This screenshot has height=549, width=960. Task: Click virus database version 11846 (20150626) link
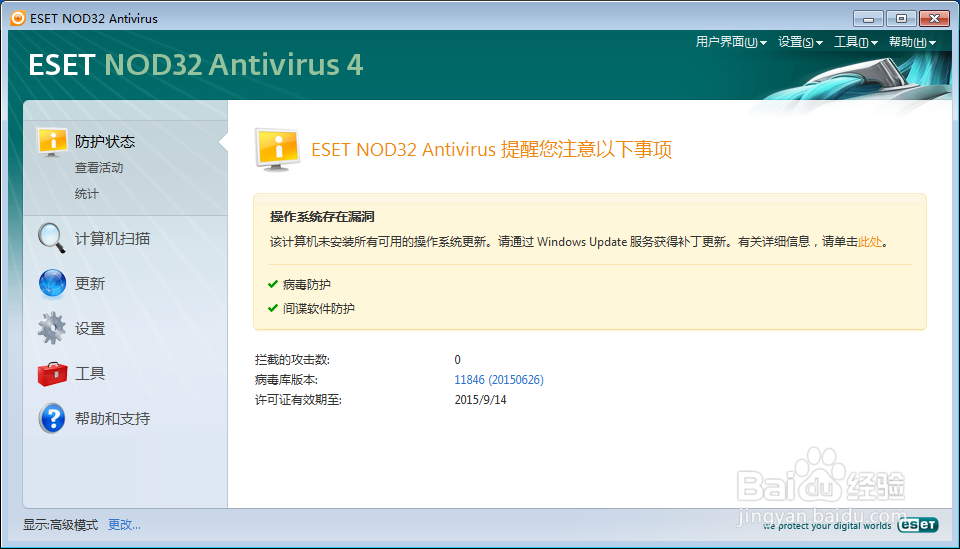pos(499,379)
